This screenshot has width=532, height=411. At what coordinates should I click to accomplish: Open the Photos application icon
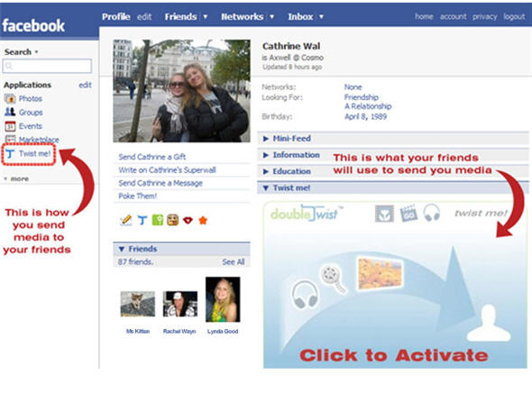pyautogui.click(x=10, y=98)
